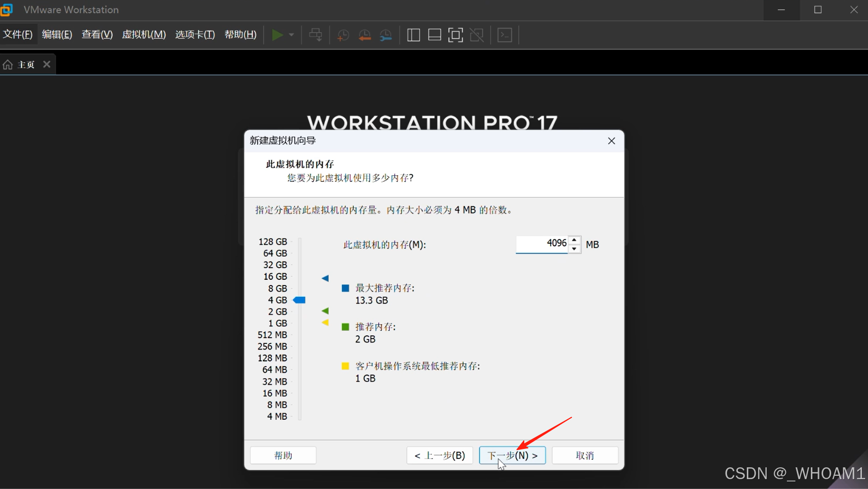The image size is (868, 489).
Task: Open the 帮助(H) menu
Action: pyautogui.click(x=240, y=35)
